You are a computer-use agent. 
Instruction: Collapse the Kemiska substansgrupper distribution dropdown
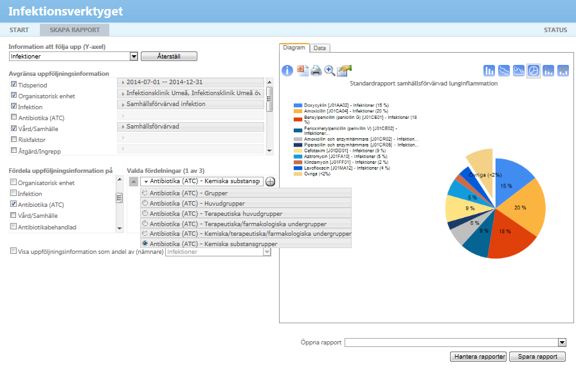(x=202, y=181)
